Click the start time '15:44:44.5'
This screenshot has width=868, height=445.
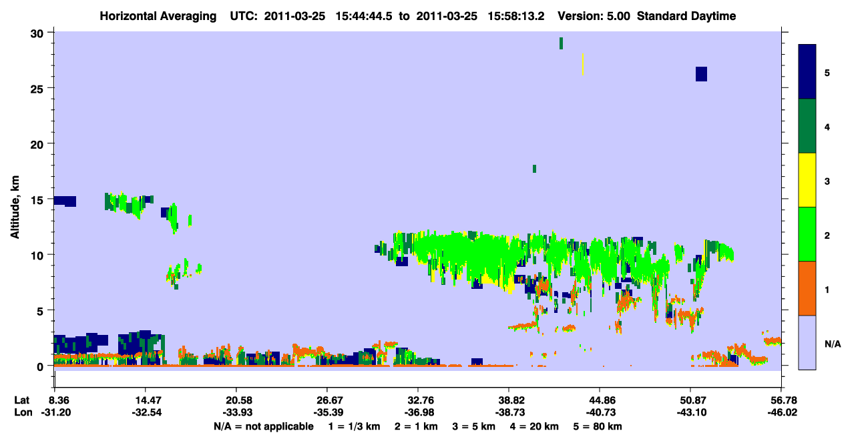pos(365,16)
